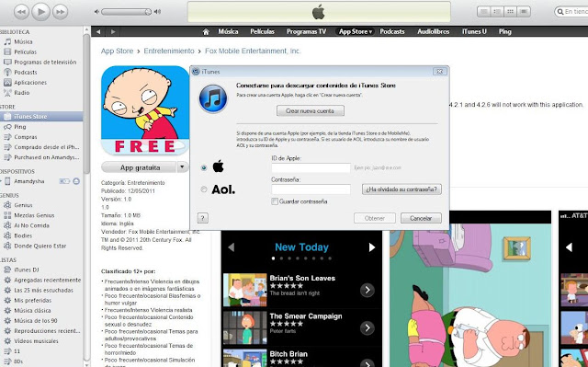Viewport: 588px width, 367px height.
Task: Go back with store navigation arrow
Action: pyautogui.click(x=98, y=32)
